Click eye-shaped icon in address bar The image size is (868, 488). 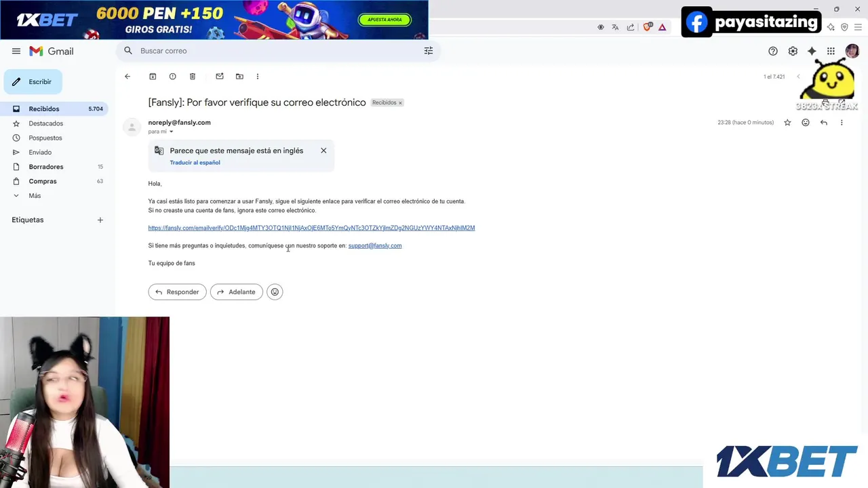601,27
